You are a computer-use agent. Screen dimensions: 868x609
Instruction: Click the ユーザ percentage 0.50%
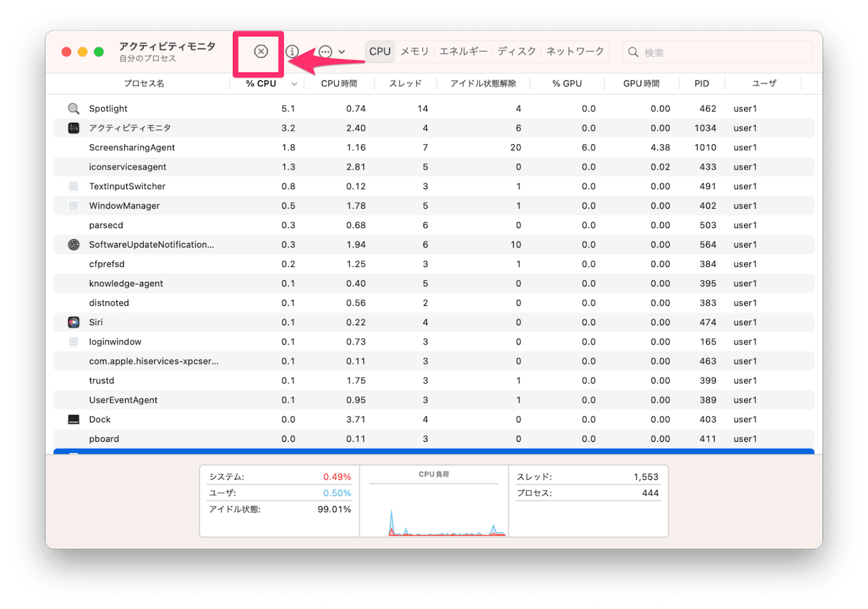pos(337,493)
